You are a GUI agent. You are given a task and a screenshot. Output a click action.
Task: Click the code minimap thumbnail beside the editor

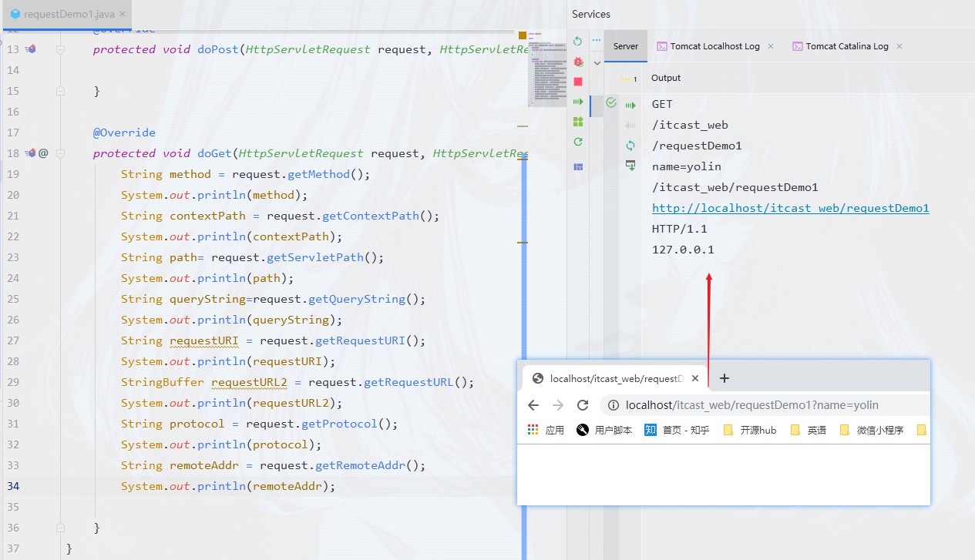(x=549, y=69)
